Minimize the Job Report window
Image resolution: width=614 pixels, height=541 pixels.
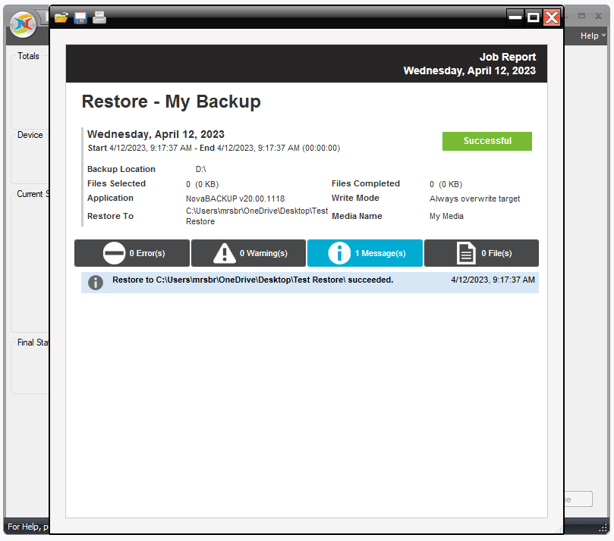[x=515, y=18]
